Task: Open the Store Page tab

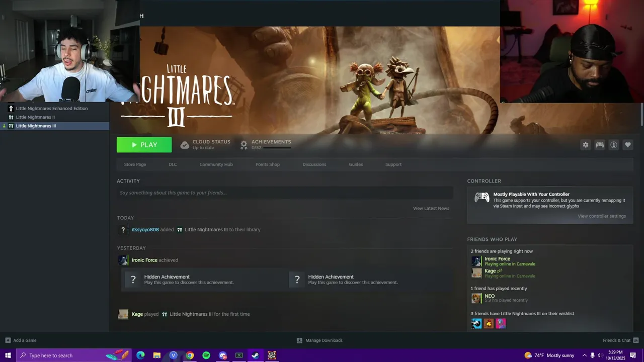Action: [135, 164]
